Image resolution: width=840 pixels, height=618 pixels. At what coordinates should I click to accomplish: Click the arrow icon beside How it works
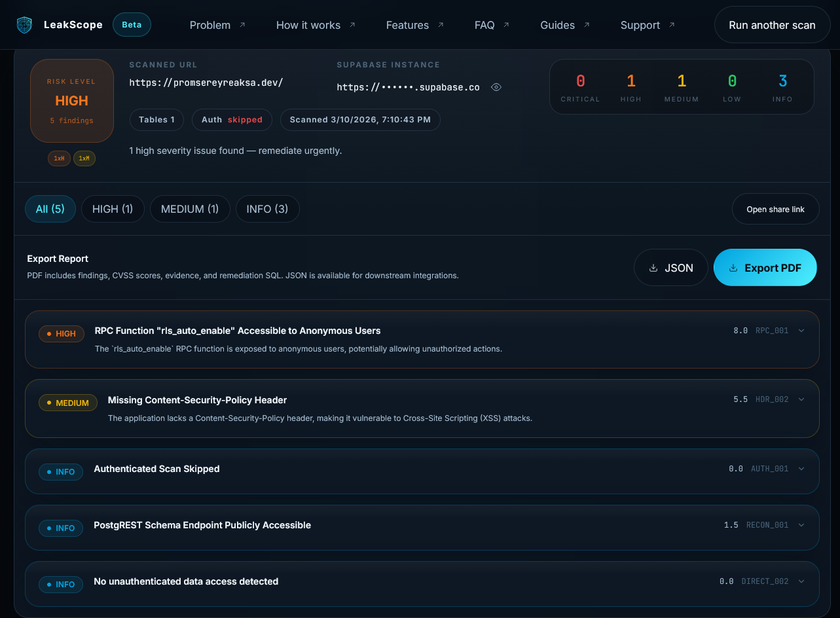352,25
